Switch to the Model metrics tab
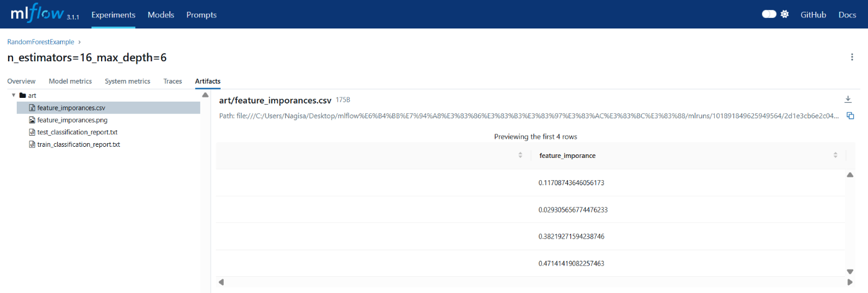 point(70,81)
